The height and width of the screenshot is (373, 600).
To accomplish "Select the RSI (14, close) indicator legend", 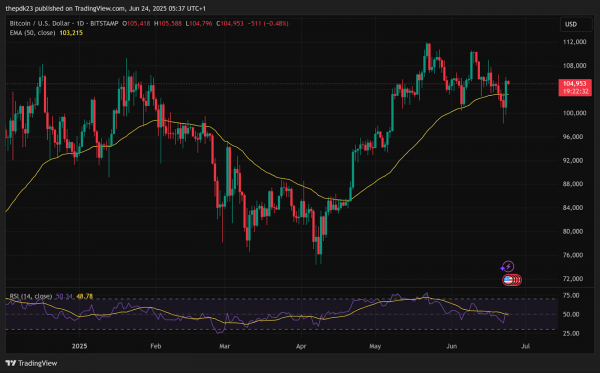I will point(31,296).
